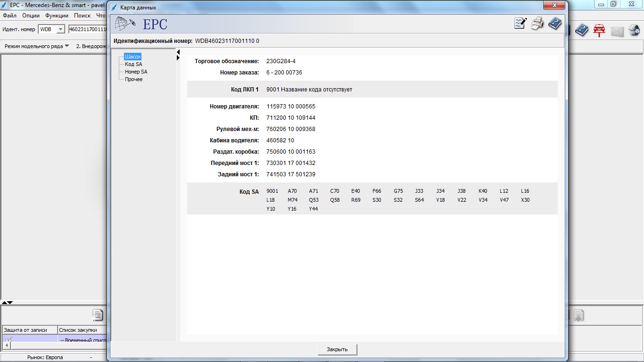Click SA code G75

(398, 191)
